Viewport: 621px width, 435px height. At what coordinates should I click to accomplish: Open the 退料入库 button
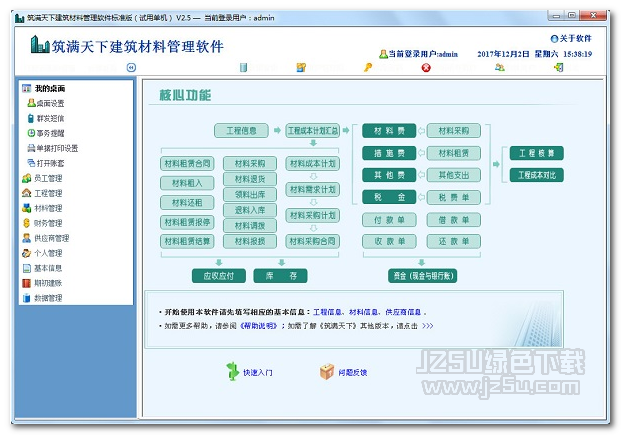250,210
